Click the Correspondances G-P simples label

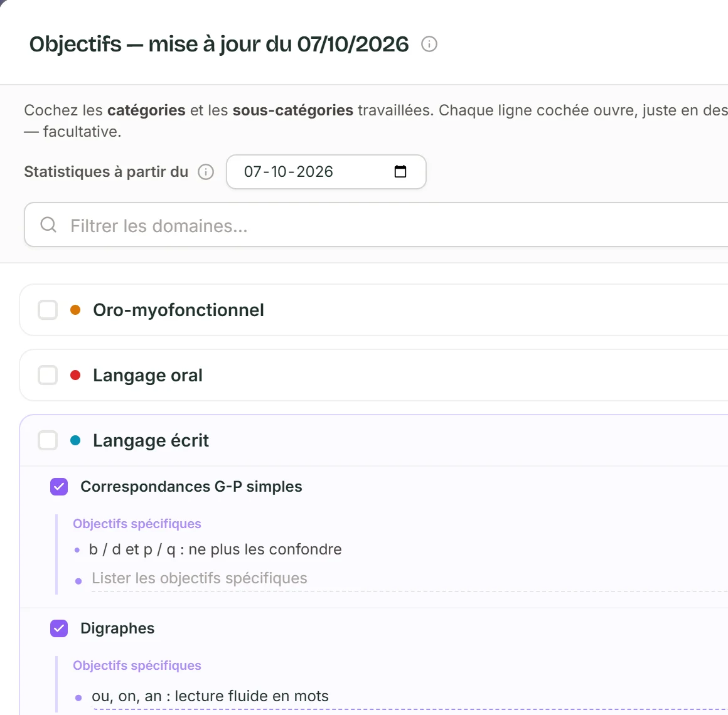click(191, 487)
